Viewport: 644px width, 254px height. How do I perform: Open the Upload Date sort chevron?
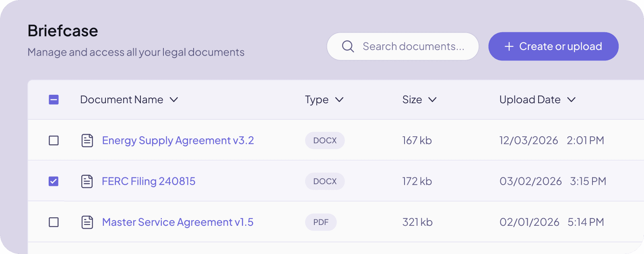pyautogui.click(x=572, y=100)
